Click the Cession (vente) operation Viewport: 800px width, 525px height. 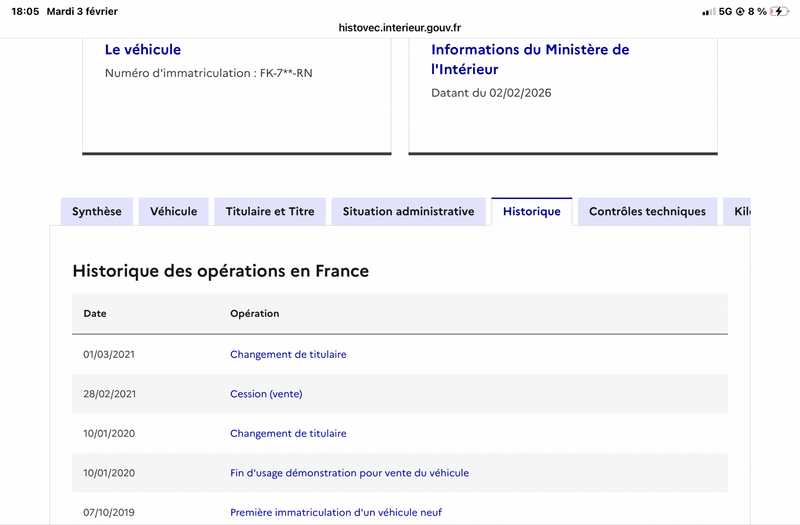pos(266,394)
